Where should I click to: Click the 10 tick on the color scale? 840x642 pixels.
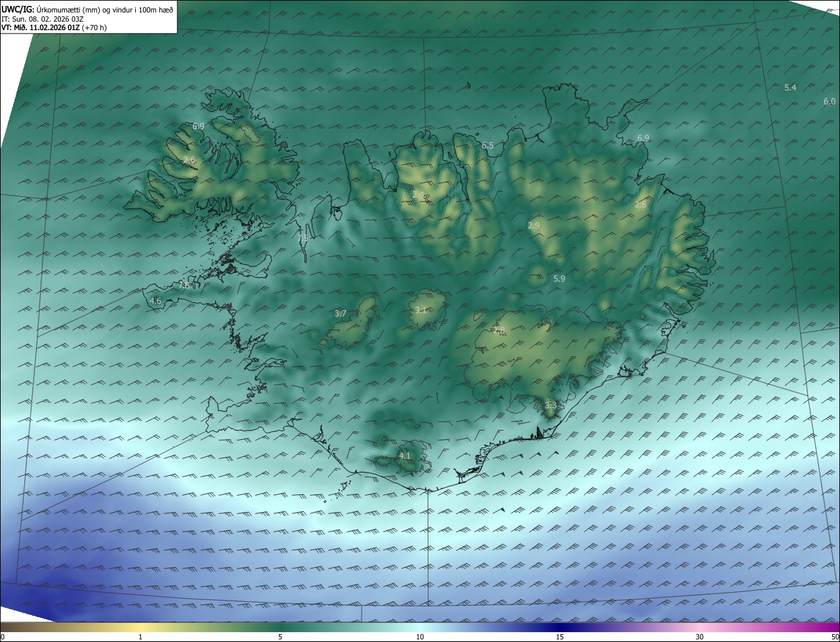pyautogui.click(x=420, y=637)
